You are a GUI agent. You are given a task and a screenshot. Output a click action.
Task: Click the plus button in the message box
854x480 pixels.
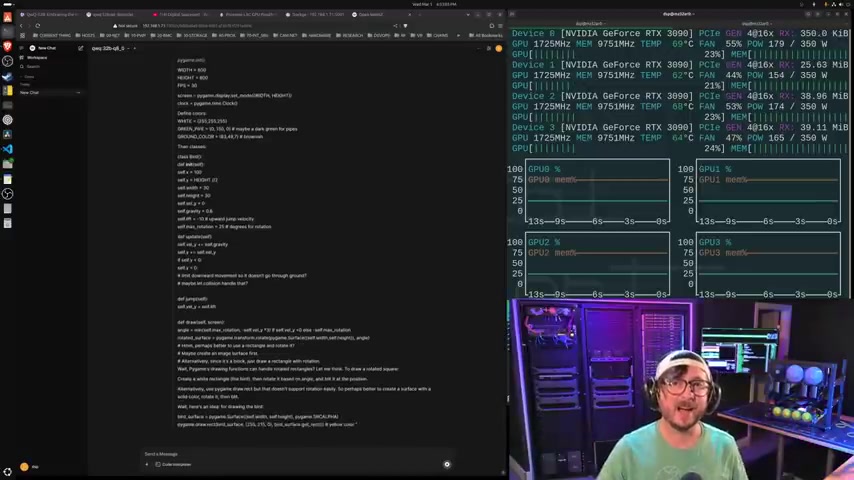(x=147, y=464)
